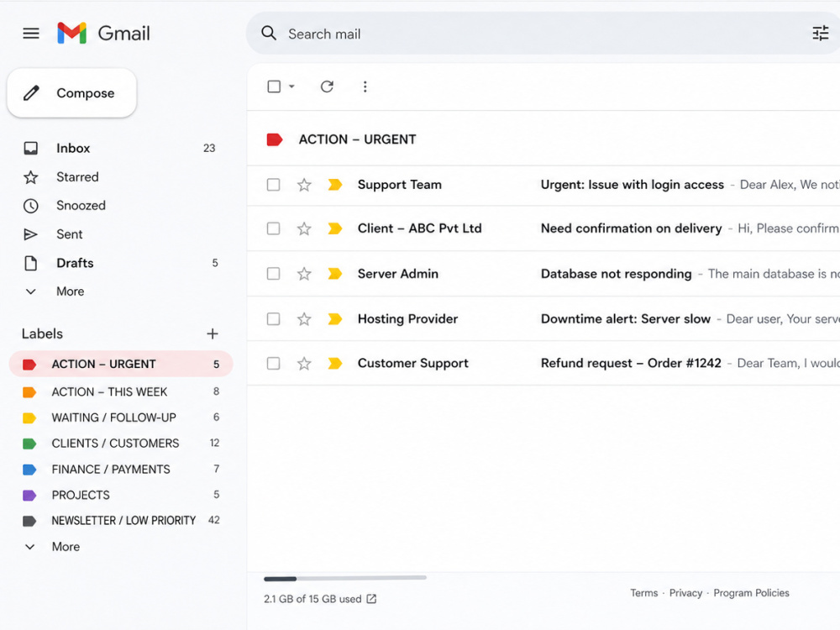This screenshot has height=630, width=840.
Task: Open the three-dot more options menu
Action: pyautogui.click(x=365, y=87)
